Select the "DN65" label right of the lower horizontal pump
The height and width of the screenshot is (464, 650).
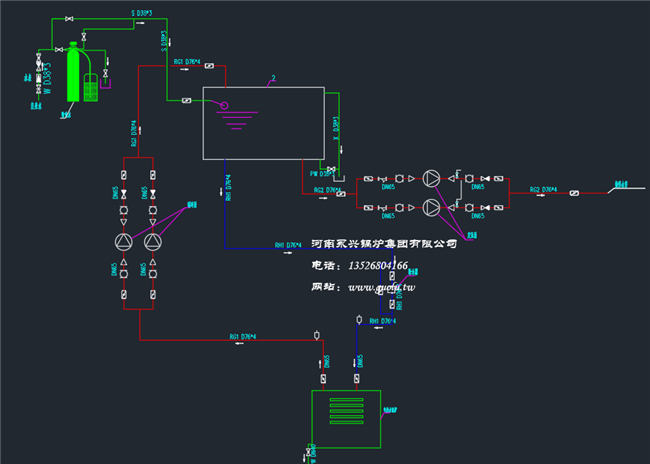[478, 216]
